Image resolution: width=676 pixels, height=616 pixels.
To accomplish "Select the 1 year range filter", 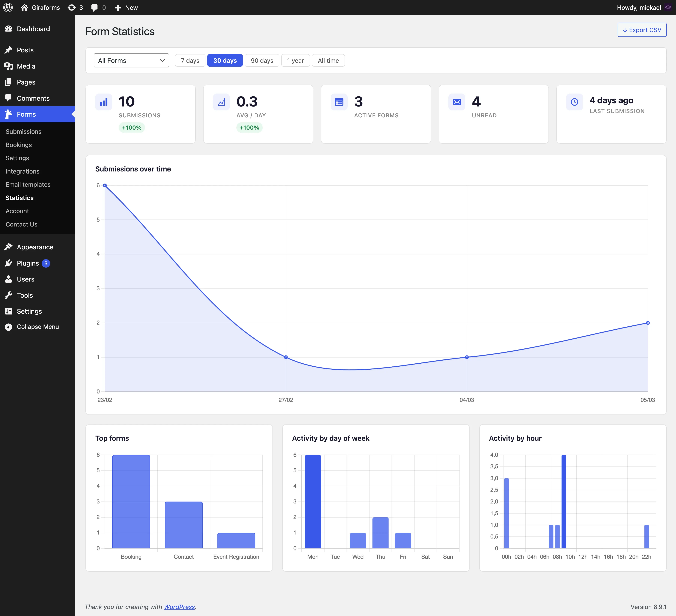I will [295, 60].
